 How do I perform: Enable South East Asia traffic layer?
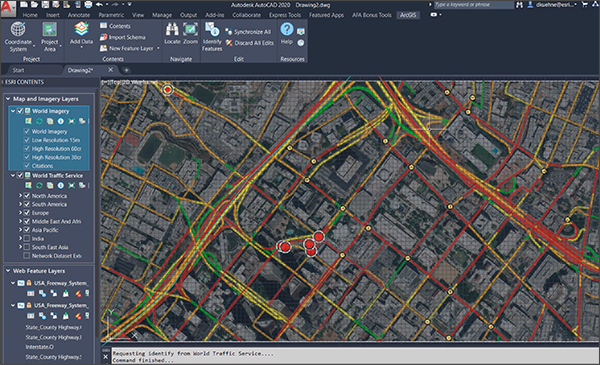pos(27,247)
